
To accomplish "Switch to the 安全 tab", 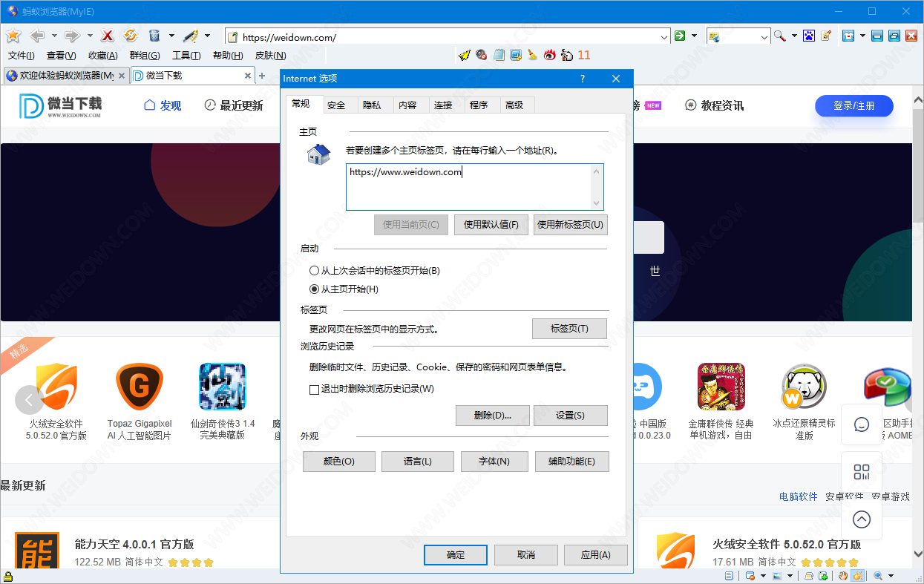I will pos(336,105).
